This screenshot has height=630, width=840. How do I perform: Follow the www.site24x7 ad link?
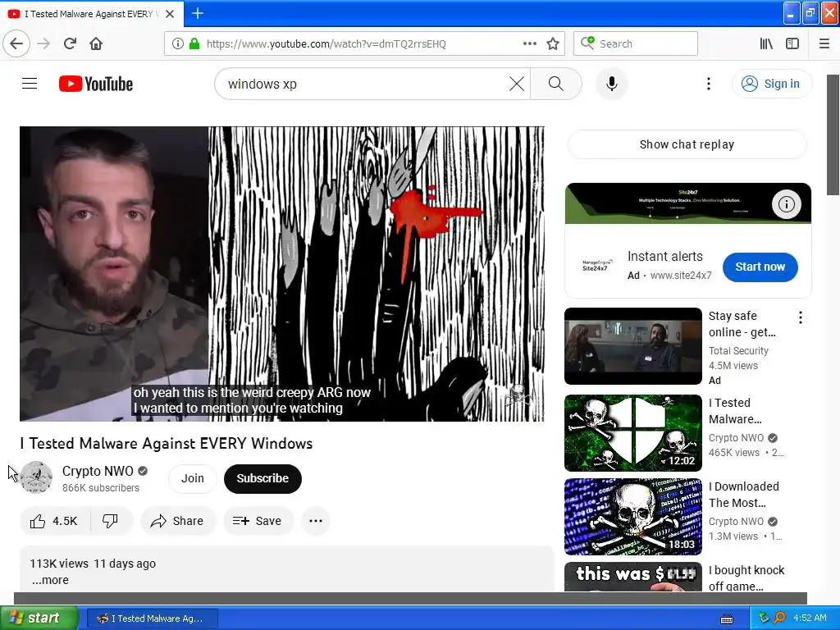[x=680, y=276]
